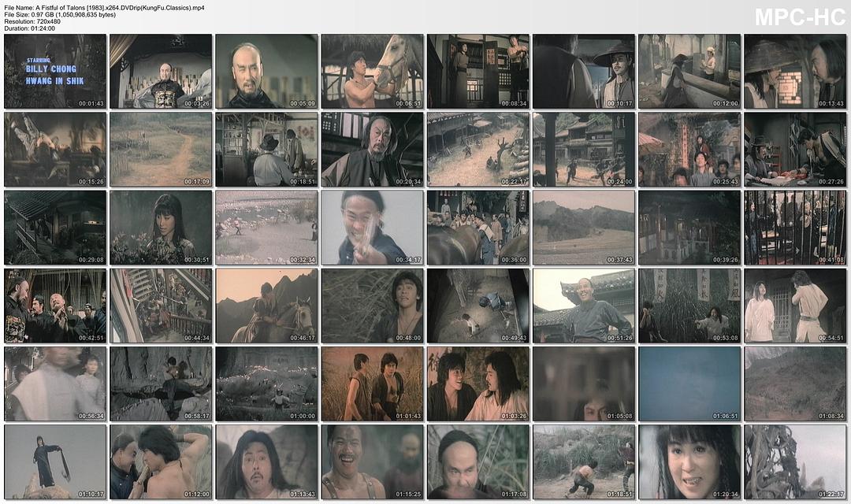The image size is (851, 504).
Task: Click the prison bars thumbnail at 00:41:08
Action: [x=794, y=227]
